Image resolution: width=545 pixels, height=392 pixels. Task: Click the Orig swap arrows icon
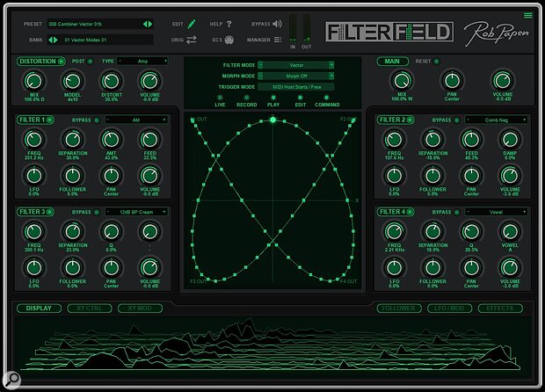point(191,40)
